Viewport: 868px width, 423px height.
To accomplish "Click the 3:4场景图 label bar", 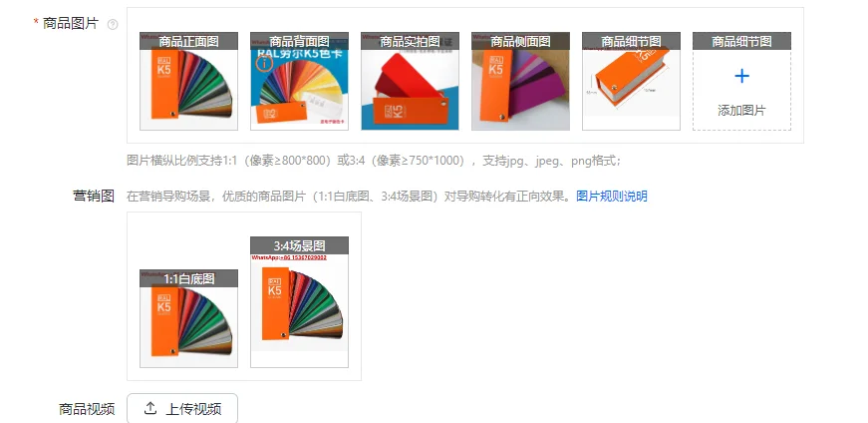I will [300, 245].
